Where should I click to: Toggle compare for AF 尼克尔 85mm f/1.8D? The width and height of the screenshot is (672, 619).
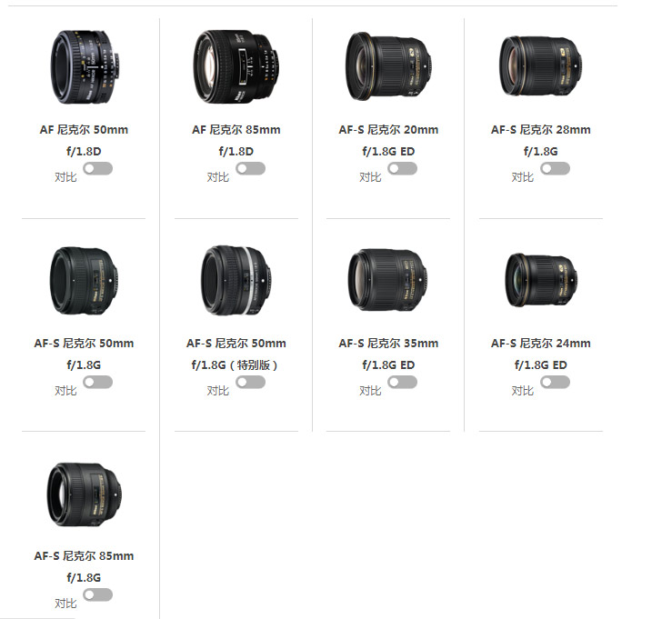click(x=250, y=168)
